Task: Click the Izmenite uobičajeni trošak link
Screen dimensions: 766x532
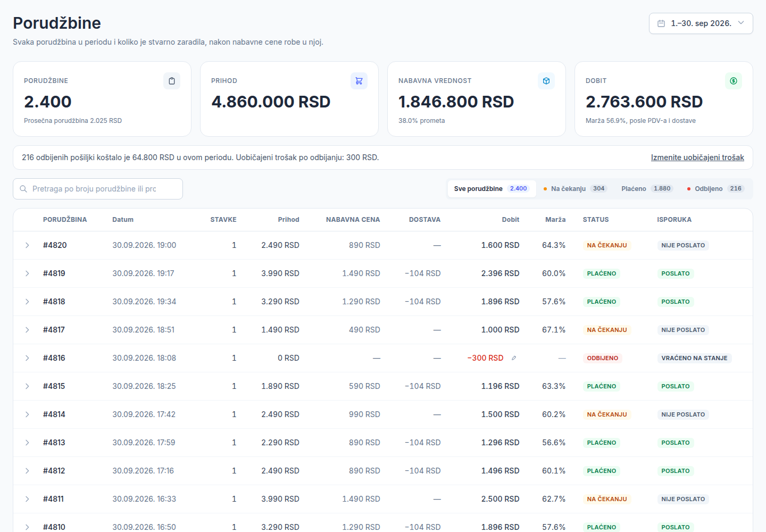Action: [697, 157]
